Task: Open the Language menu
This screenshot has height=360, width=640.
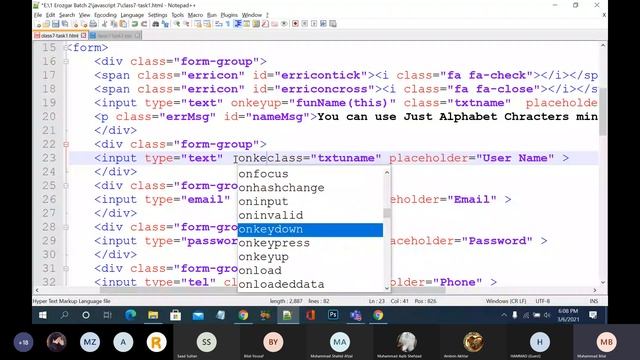Action: 132,15
